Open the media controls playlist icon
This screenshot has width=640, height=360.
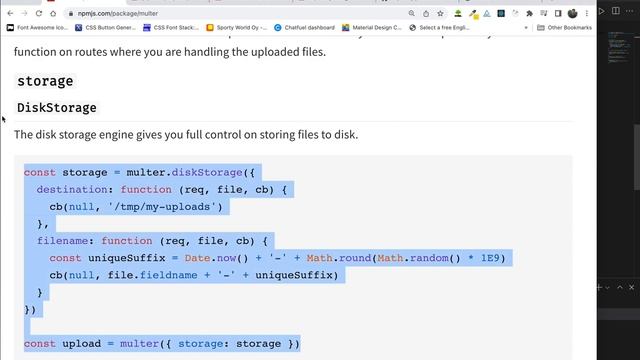tap(544, 13)
